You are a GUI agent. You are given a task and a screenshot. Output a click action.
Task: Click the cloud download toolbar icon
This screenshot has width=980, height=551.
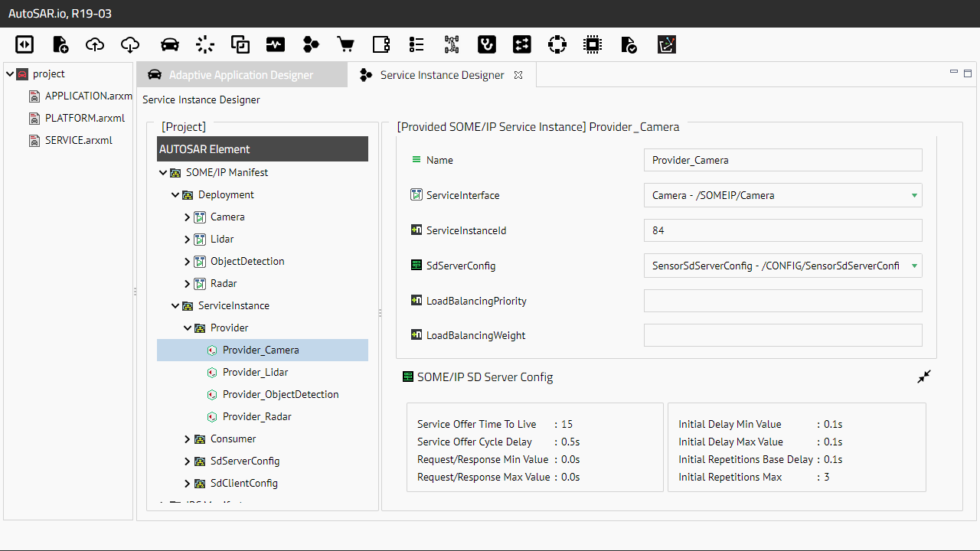pos(130,44)
